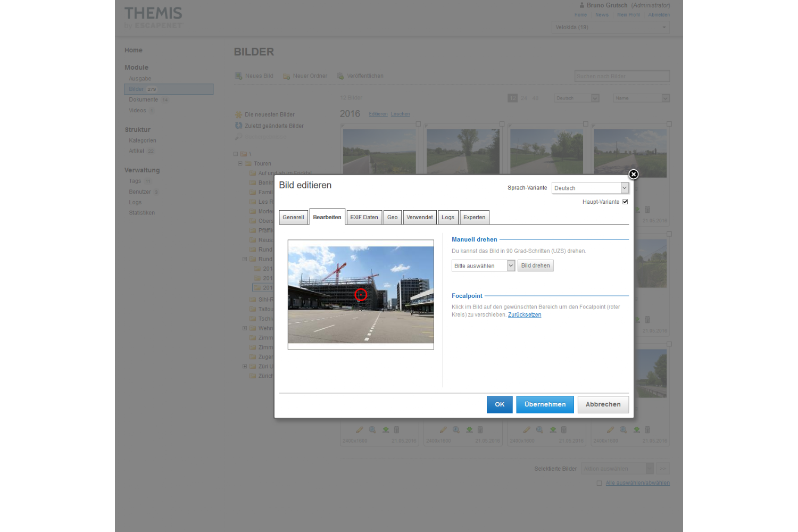Click the Neues Bild toolbar icon
The width and height of the screenshot is (798, 532).
tap(239, 76)
